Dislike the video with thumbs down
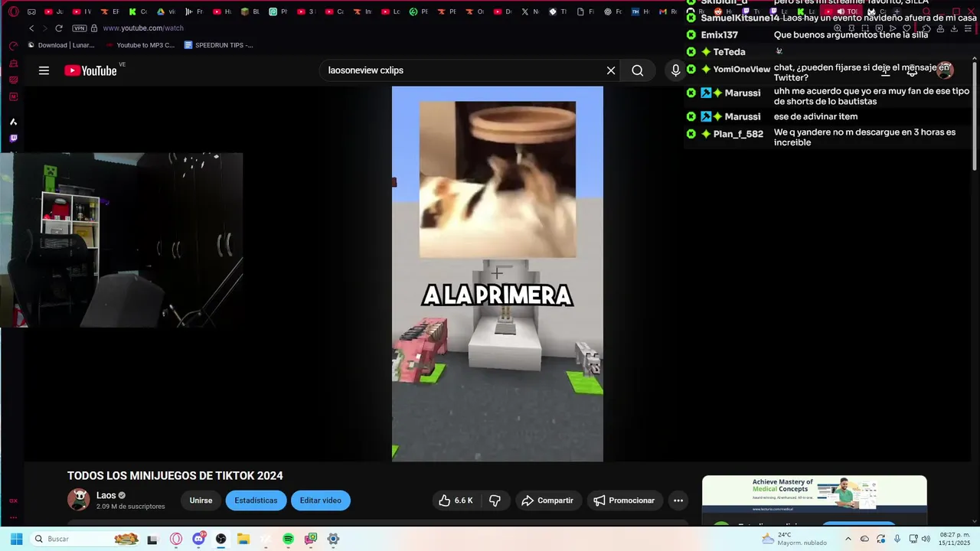The width and height of the screenshot is (980, 551). coord(495,500)
